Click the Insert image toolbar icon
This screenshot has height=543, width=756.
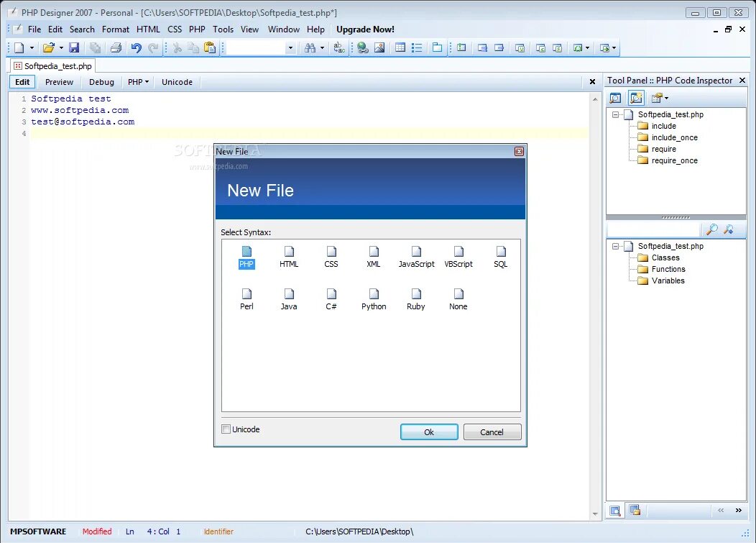tap(379, 47)
